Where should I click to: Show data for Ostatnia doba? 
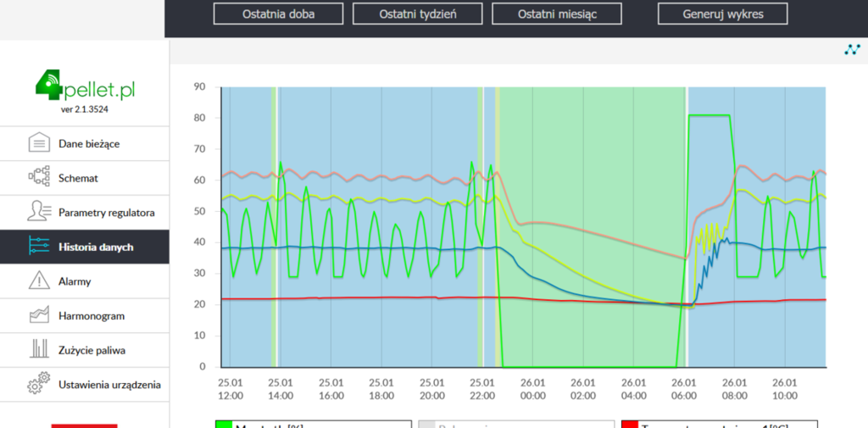coord(278,14)
